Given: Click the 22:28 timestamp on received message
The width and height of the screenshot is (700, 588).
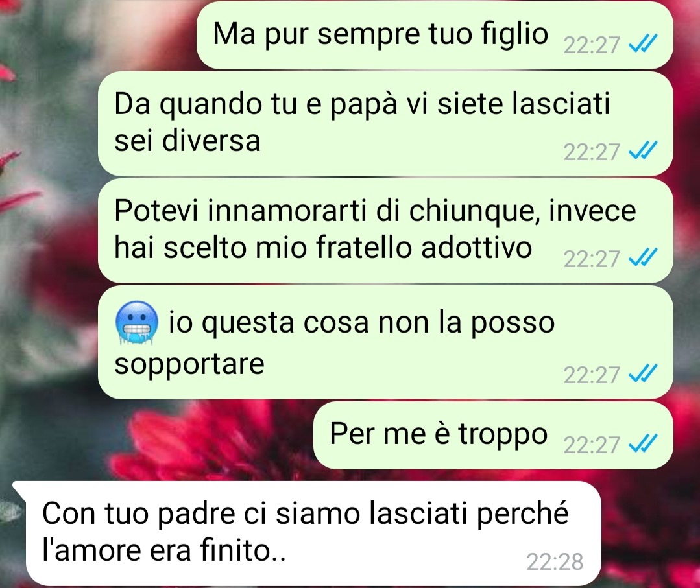Looking at the screenshot, I should pyautogui.click(x=555, y=561).
